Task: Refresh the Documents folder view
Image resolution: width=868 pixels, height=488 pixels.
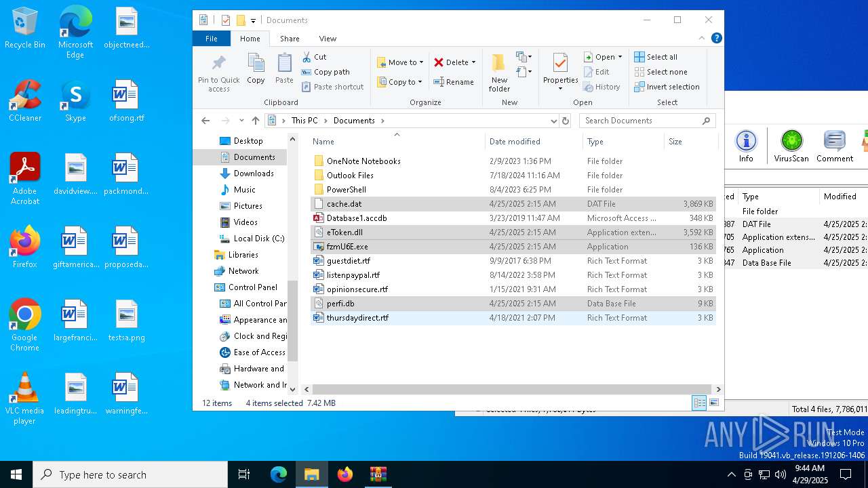Action: coord(566,121)
